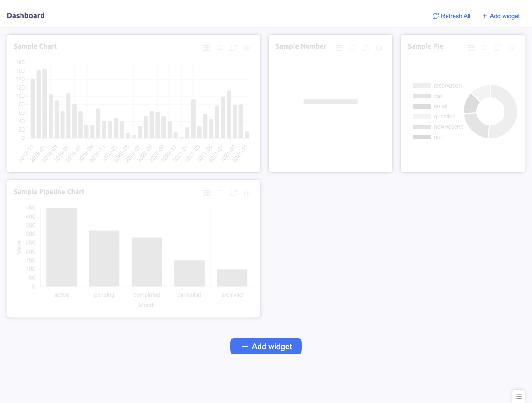
Task: Open the Sample Pipeline Chart settings gear
Action: point(247,193)
